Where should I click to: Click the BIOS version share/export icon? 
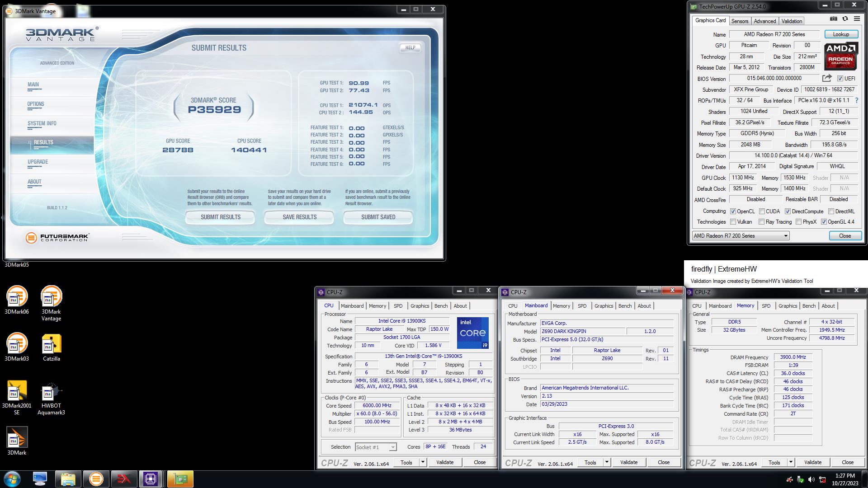827,78
